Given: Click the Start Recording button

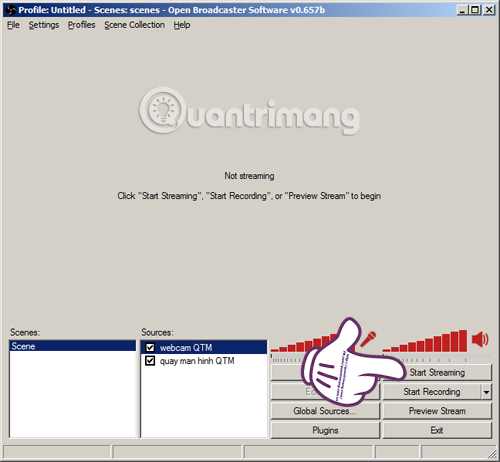Looking at the screenshot, I should point(432,392).
